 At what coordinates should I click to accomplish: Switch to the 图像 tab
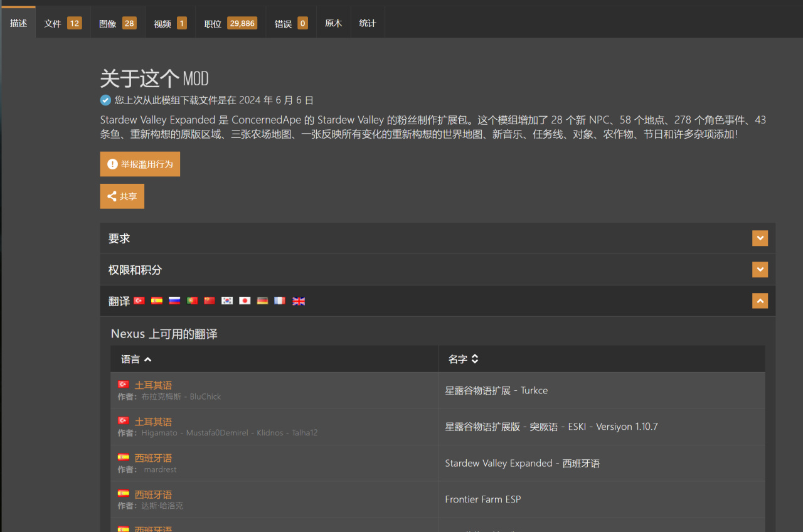point(117,23)
